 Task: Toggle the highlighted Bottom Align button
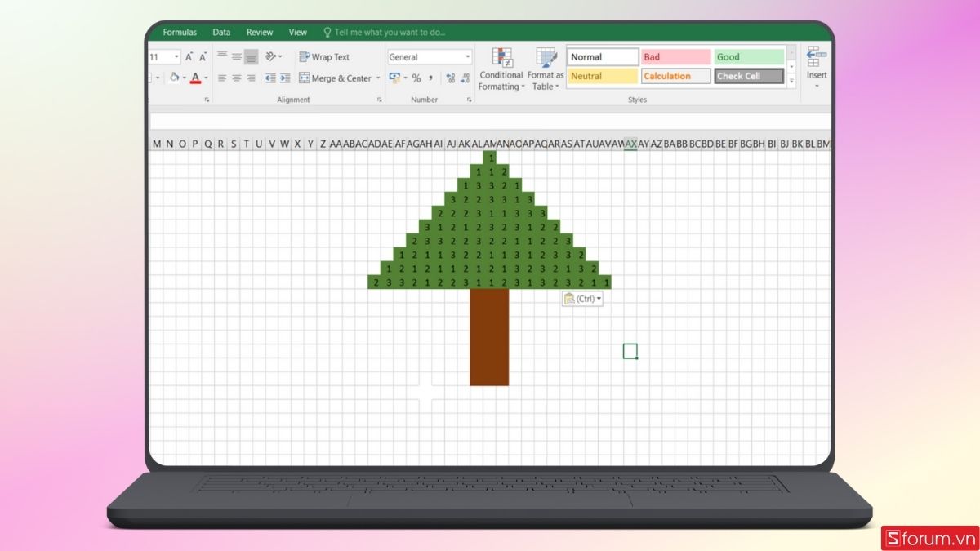(x=252, y=57)
